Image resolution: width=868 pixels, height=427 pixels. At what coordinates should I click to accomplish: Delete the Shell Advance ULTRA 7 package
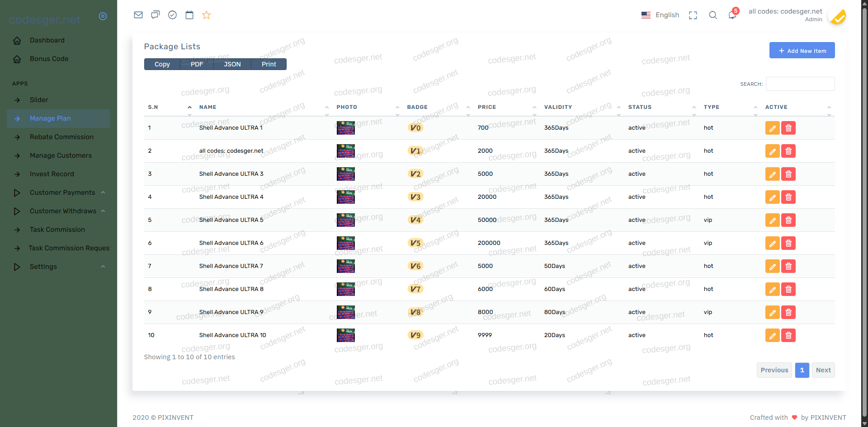788,266
